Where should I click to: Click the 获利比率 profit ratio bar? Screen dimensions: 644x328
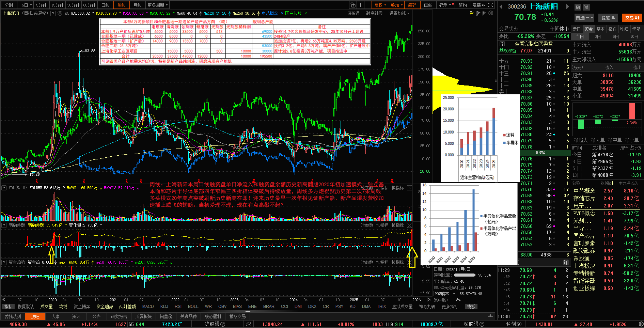pyautogui.click(x=465, y=275)
